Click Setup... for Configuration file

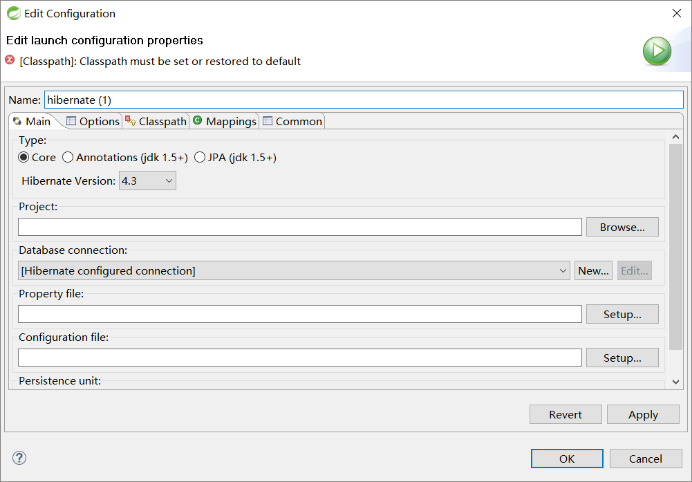622,358
